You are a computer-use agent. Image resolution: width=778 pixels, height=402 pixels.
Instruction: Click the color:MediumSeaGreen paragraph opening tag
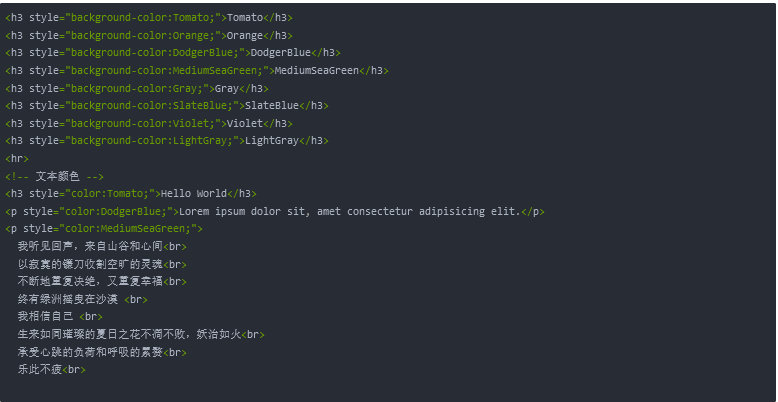coord(104,229)
